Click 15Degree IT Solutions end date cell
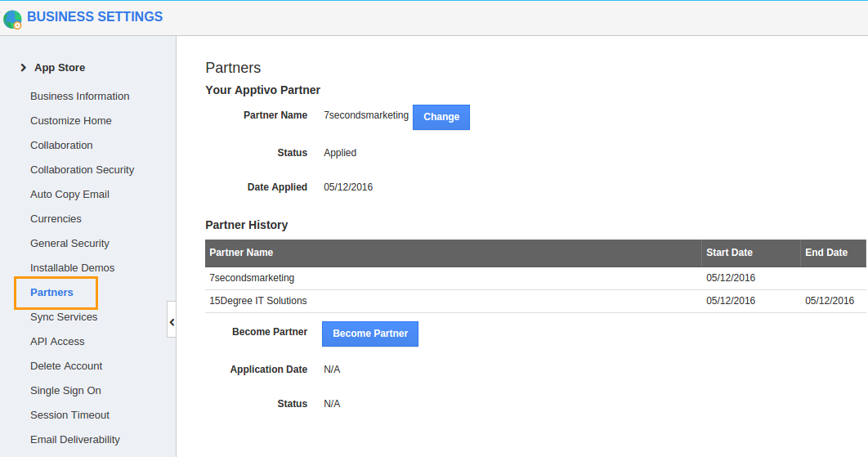The height and width of the screenshot is (457, 868). pos(830,301)
